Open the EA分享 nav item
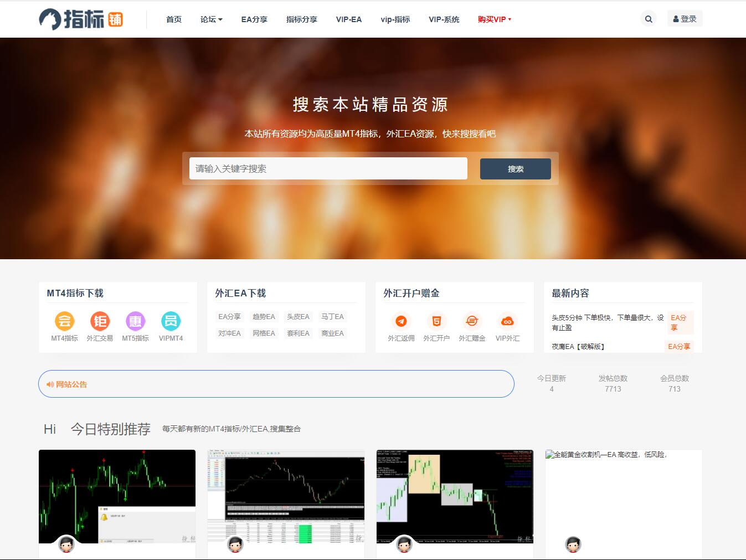The height and width of the screenshot is (560, 746). [254, 19]
